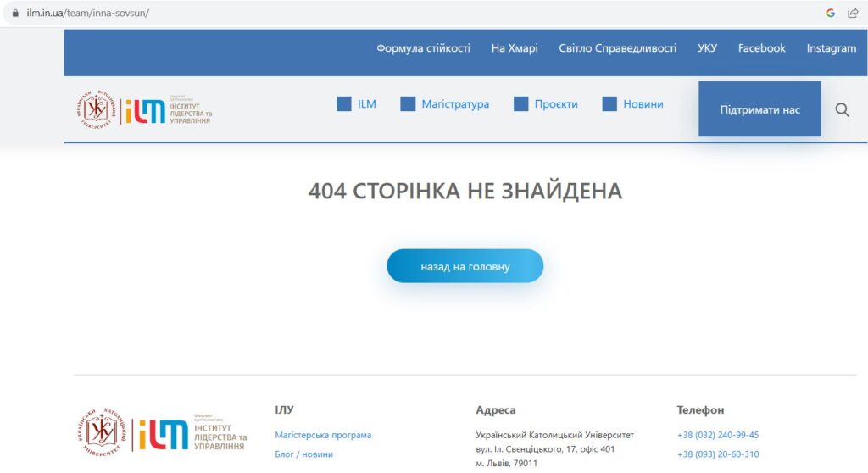Click the назад на головну button
The height and width of the screenshot is (473, 868).
465,266
